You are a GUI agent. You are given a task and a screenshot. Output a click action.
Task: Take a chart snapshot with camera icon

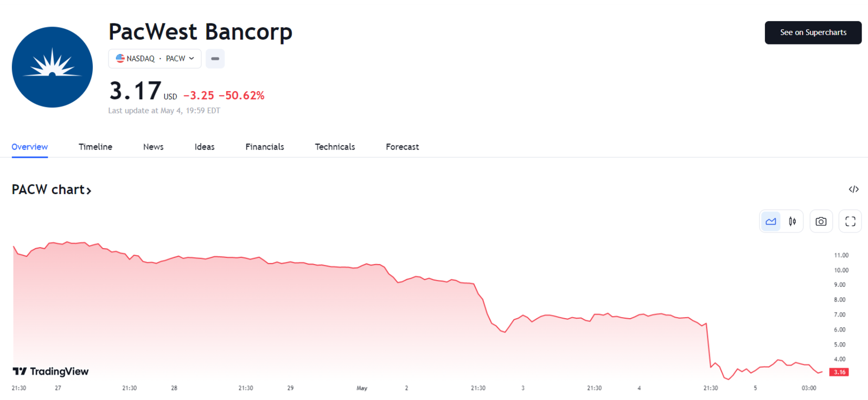[x=821, y=221]
